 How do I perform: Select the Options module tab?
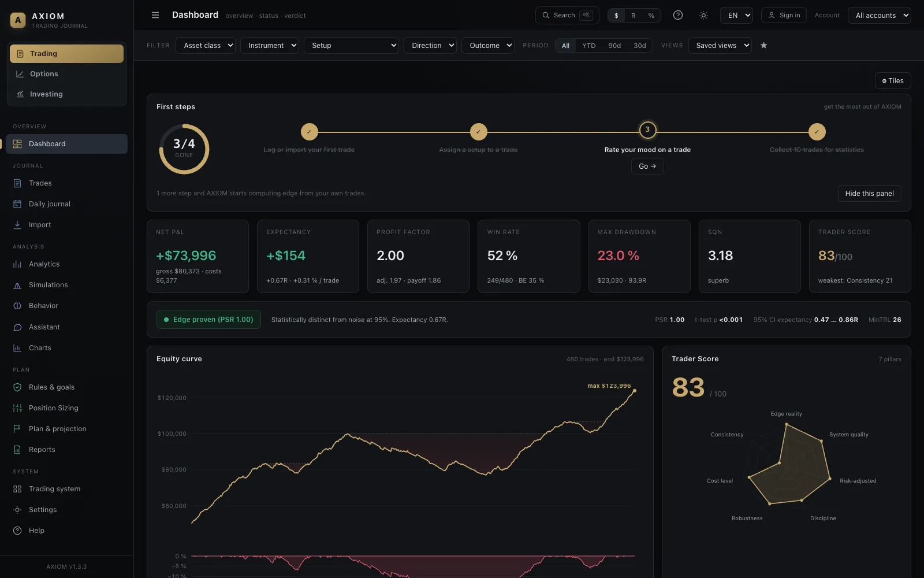click(66, 74)
